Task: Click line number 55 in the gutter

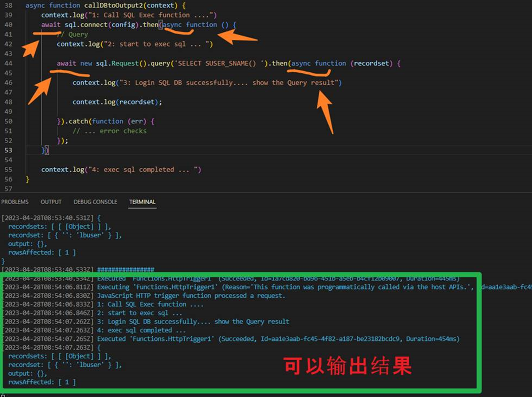Action: click(8, 170)
